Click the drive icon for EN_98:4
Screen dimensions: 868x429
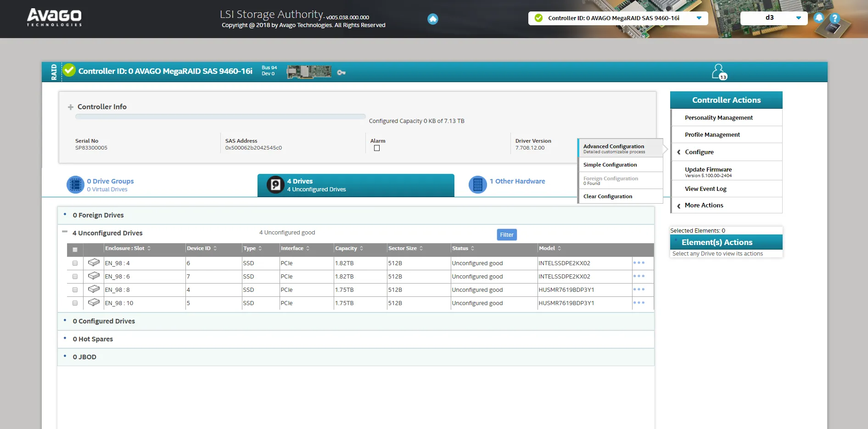[94, 262]
